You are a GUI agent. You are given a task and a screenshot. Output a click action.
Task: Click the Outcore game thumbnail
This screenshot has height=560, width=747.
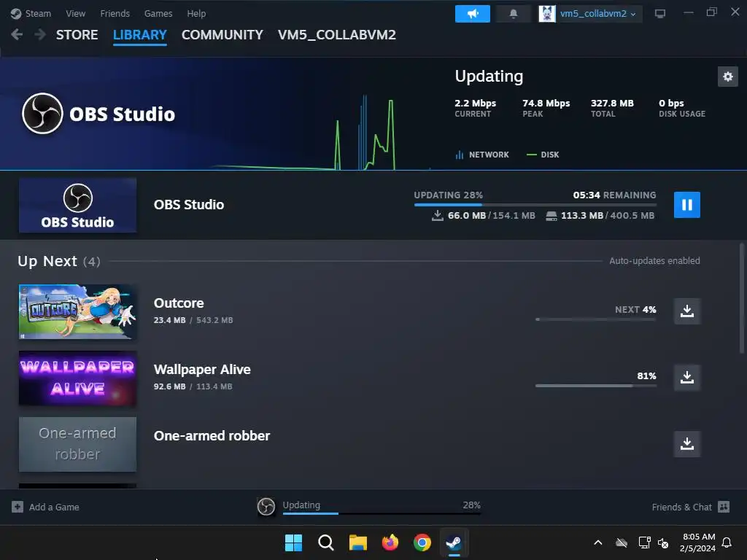tap(77, 311)
